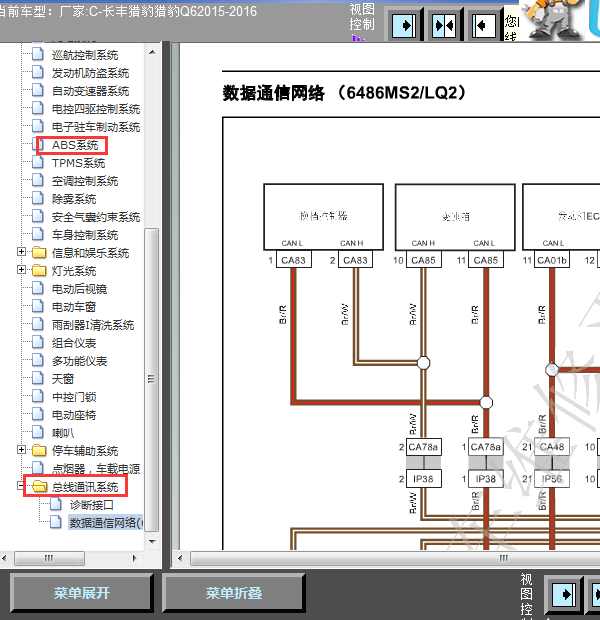The image size is (600, 620).
Task: Click tree panel horizontal scroll left arrow
Action: pyautogui.click(x=4, y=558)
